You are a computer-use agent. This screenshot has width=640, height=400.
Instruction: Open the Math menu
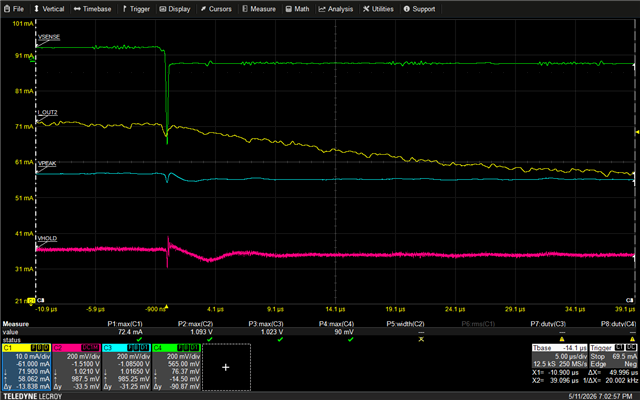coord(297,9)
